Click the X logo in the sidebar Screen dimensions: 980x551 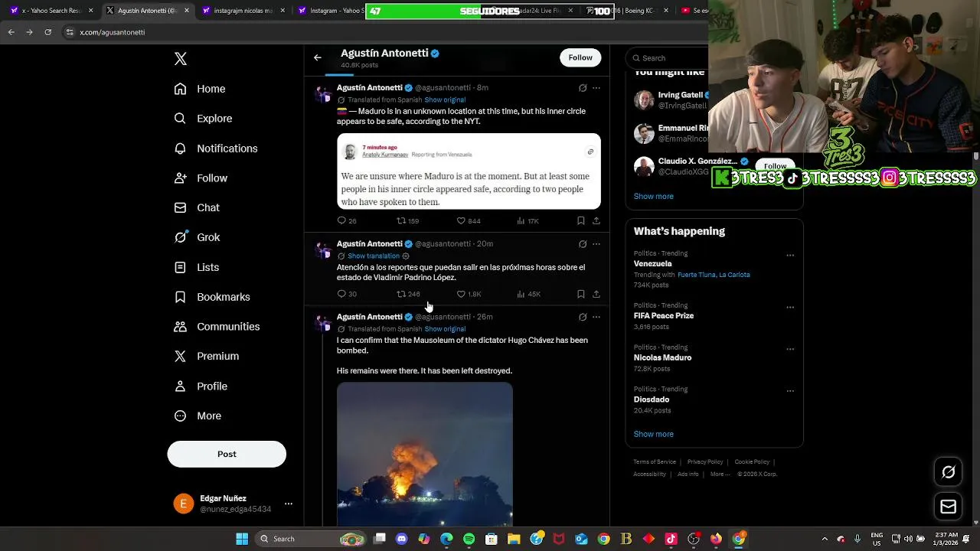click(x=181, y=59)
